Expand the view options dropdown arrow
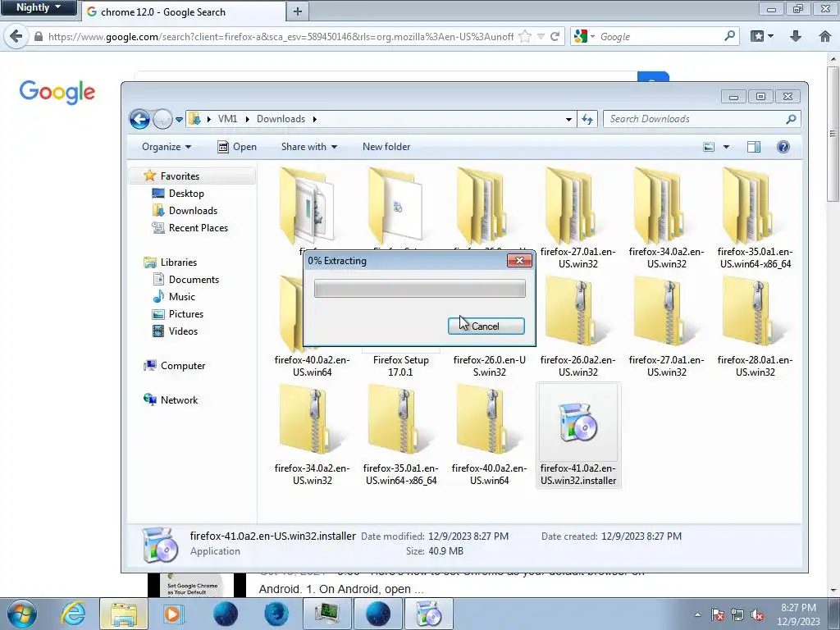840x630 pixels. [x=727, y=147]
